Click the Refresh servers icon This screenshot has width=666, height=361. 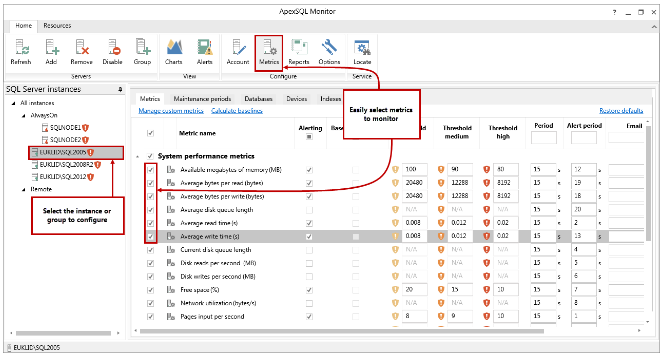click(x=21, y=51)
